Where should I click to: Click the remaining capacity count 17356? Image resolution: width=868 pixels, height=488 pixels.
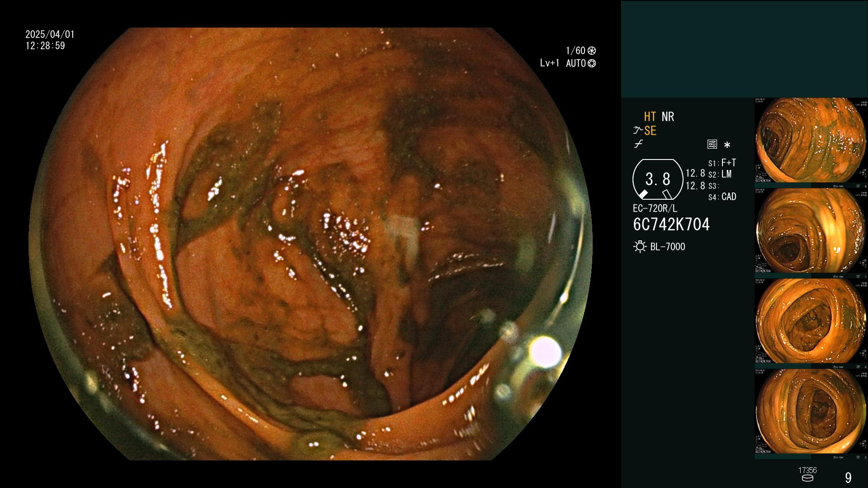(x=807, y=470)
